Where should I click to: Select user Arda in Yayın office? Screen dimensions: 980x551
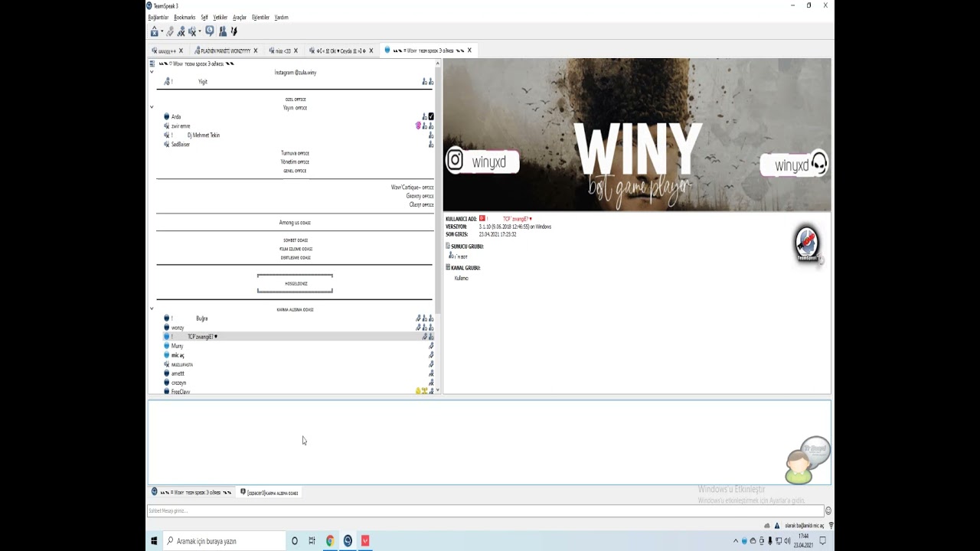tap(176, 117)
